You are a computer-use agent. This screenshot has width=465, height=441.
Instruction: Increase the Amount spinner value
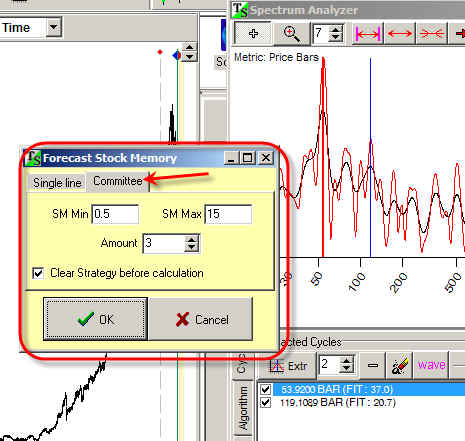(x=192, y=240)
